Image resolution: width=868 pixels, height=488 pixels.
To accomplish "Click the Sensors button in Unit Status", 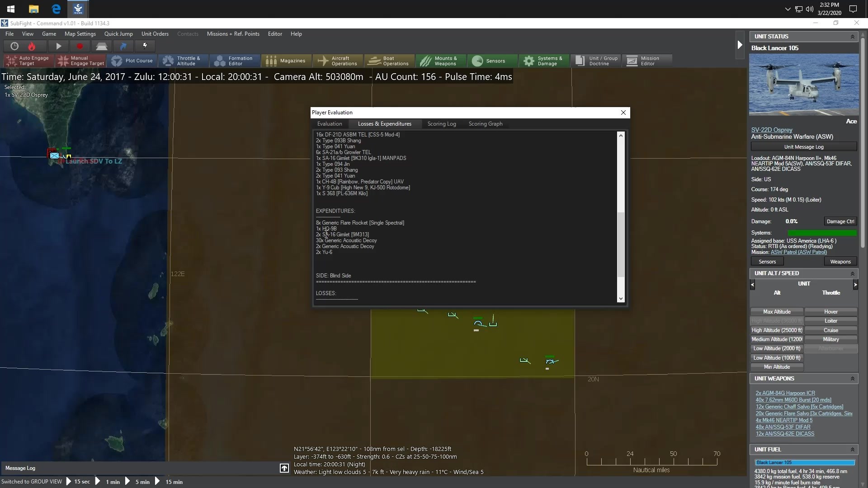I will pos(767,262).
